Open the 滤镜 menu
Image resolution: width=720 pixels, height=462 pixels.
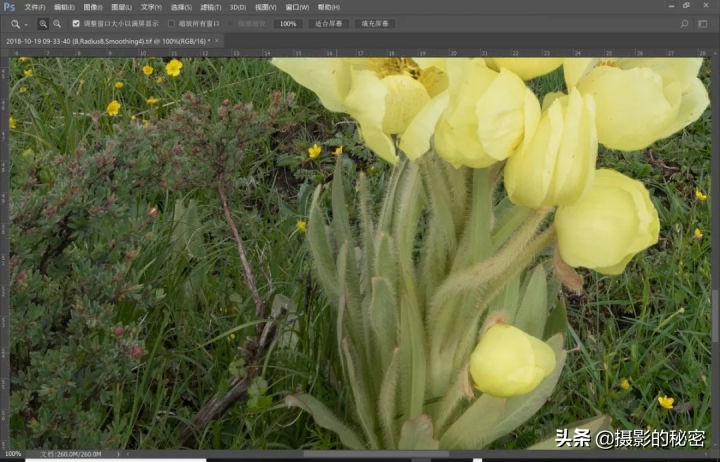[x=210, y=7]
